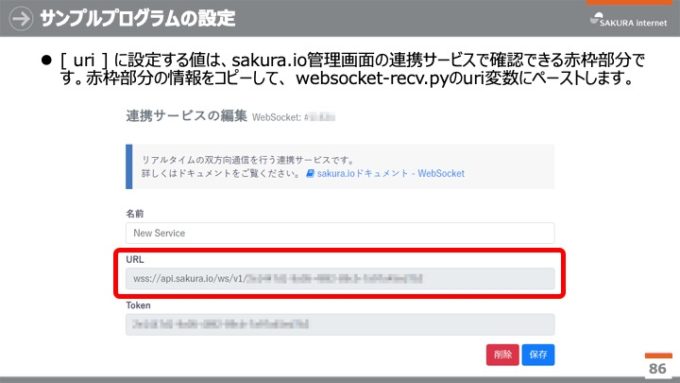Click the 名前 label
This screenshot has height=383, width=680.
point(134,213)
